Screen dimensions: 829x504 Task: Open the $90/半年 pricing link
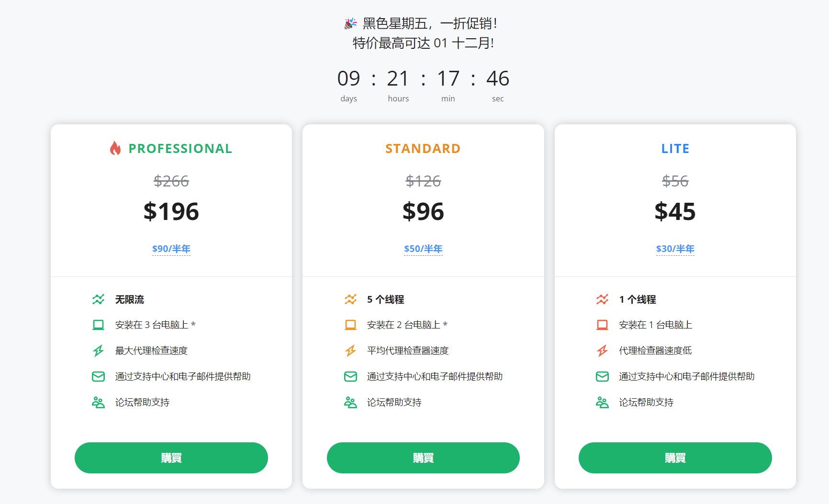[x=171, y=249]
